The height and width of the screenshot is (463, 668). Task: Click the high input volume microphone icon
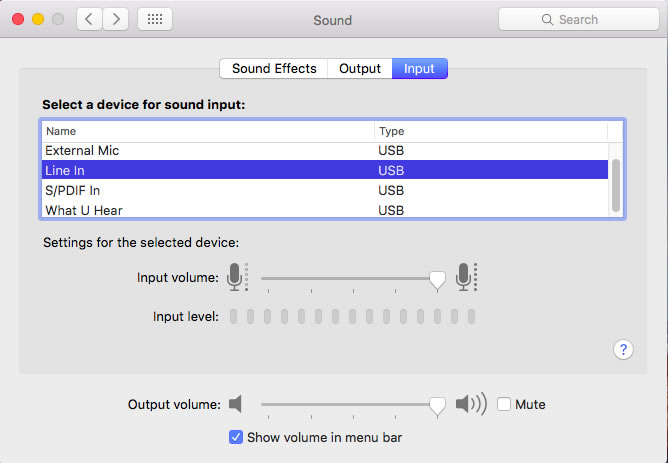[x=466, y=277]
